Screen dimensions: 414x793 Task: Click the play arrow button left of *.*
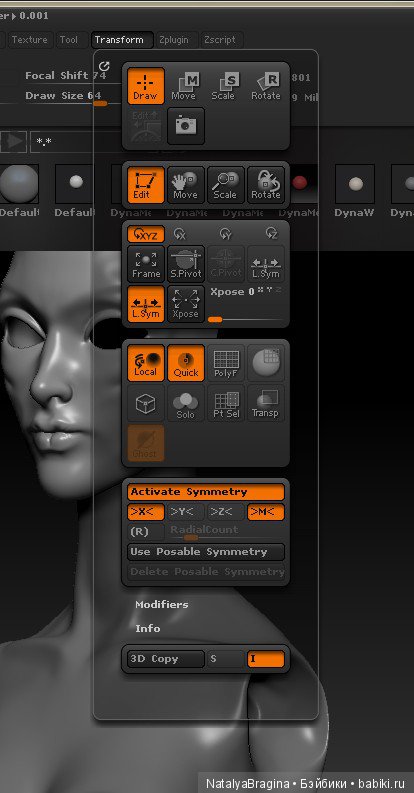[x=14, y=142]
